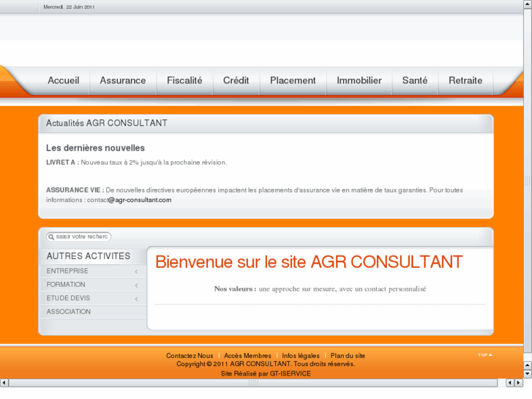
Task: Open the Assurance menu item
Action: coord(123,81)
